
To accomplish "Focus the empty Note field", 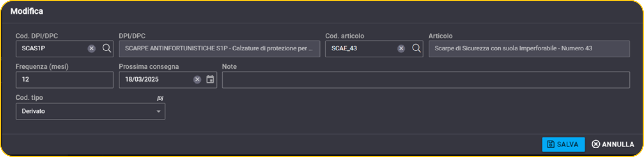I will (x=426, y=80).
